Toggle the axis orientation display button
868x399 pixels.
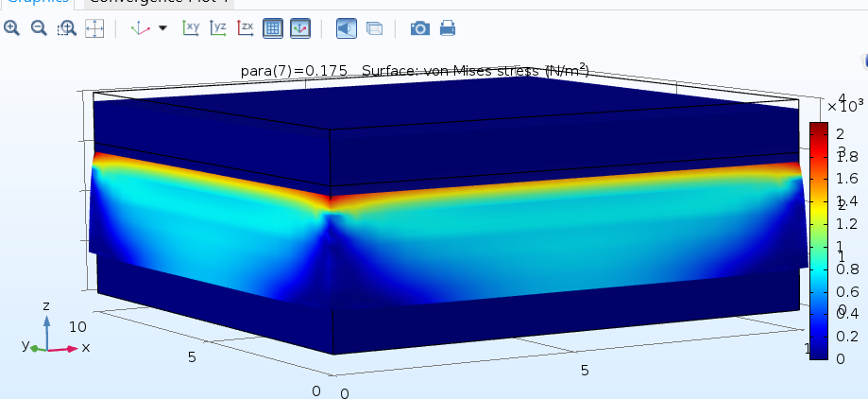299,28
